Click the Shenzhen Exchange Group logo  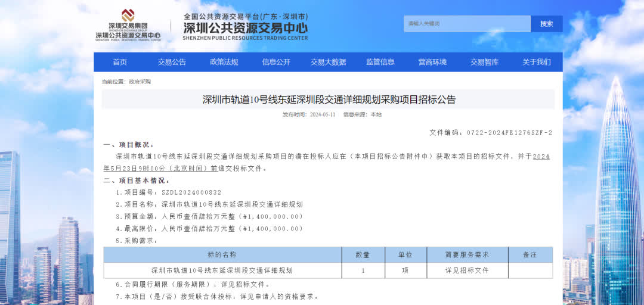click(x=128, y=24)
